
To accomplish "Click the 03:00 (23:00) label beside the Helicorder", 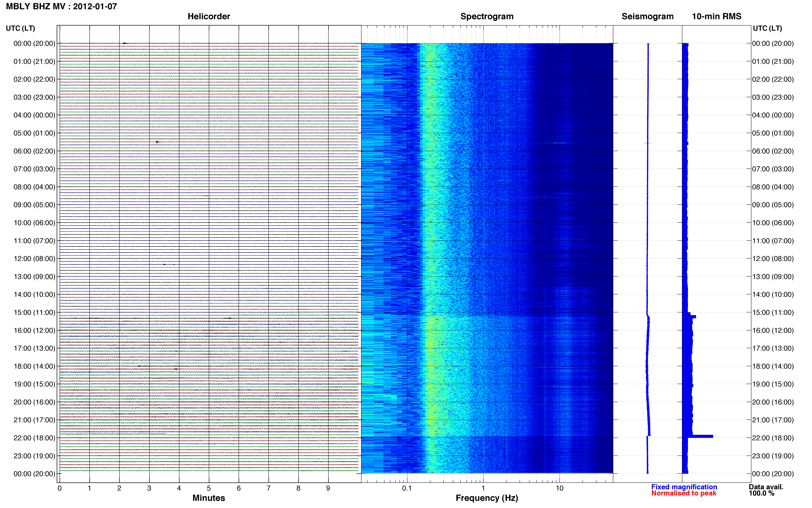I will (34, 97).
